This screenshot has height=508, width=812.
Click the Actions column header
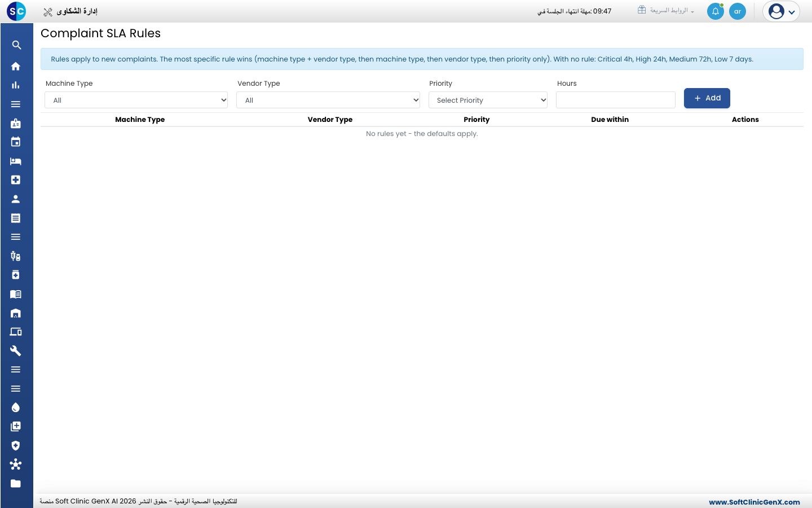click(745, 120)
